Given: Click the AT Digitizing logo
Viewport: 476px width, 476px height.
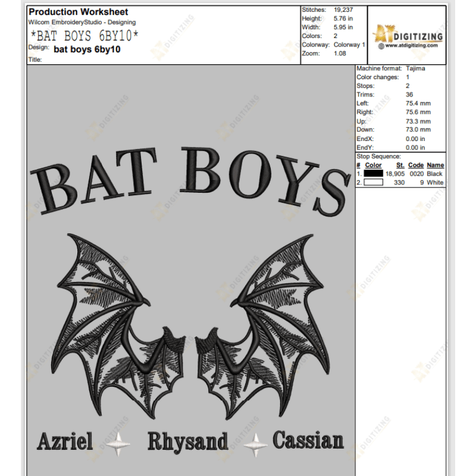Looking at the screenshot, I should tap(408, 37).
